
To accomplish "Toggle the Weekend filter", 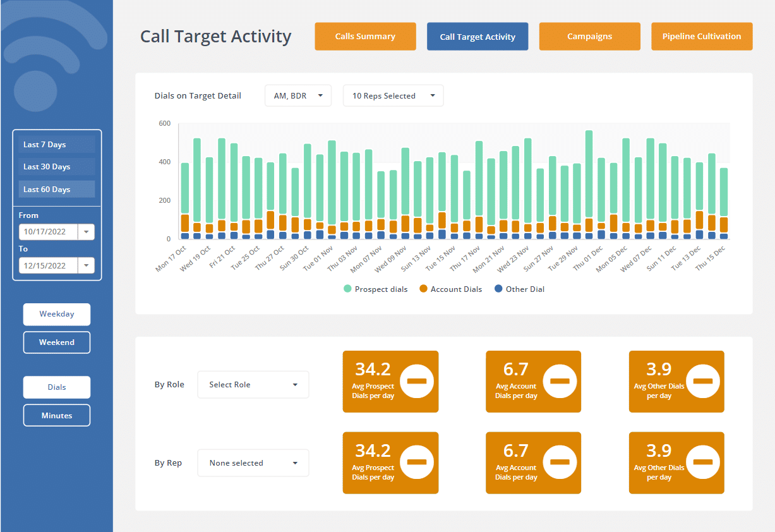I will point(56,342).
